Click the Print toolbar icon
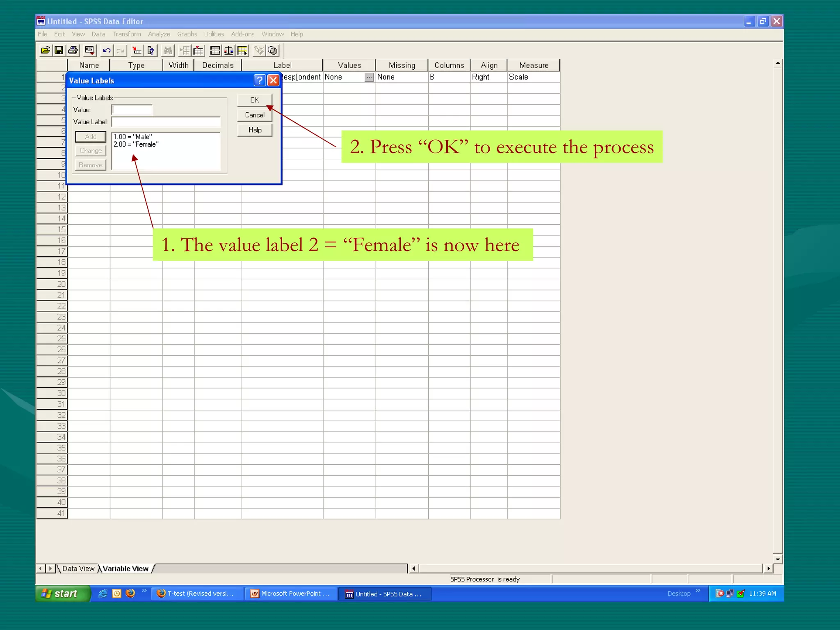The width and height of the screenshot is (840, 630). point(73,50)
